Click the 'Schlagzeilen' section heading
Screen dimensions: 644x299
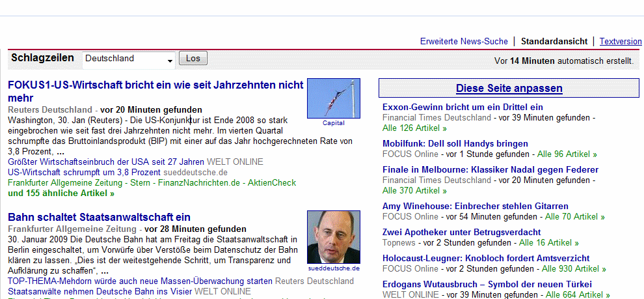click(43, 57)
